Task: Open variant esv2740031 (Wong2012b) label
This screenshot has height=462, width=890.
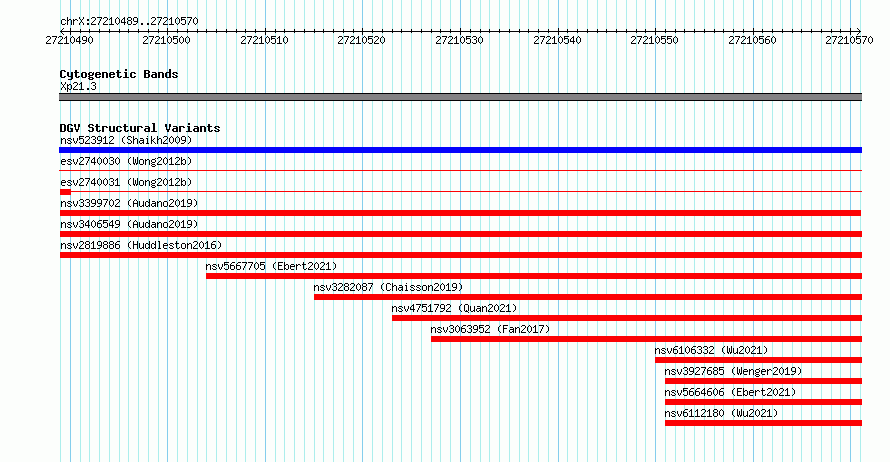Action: point(126,182)
